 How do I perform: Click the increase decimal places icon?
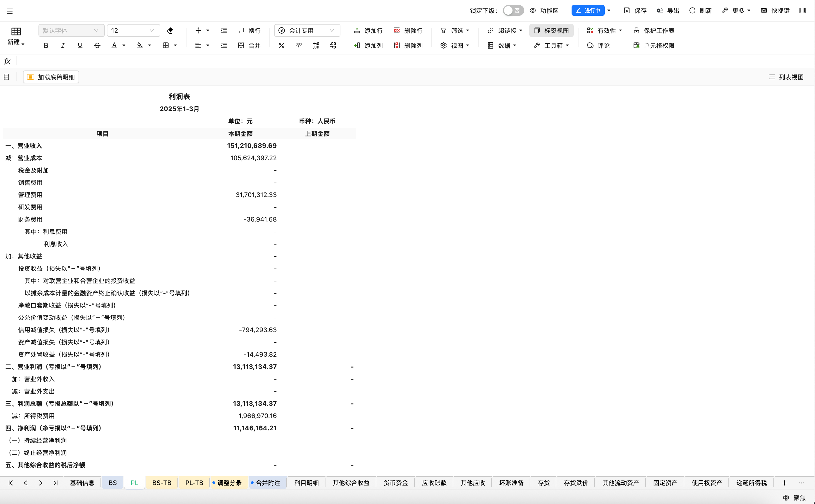[x=316, y=46]
